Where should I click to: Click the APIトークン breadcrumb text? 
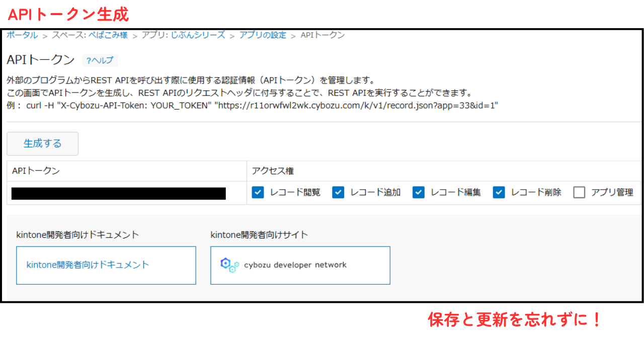coord(323,35)
